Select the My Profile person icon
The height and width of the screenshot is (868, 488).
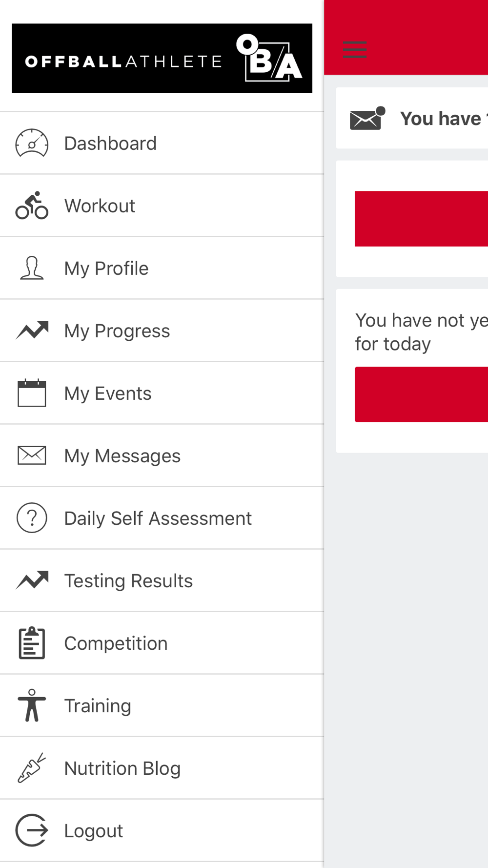pyautogui.click(x=32, y=268)
